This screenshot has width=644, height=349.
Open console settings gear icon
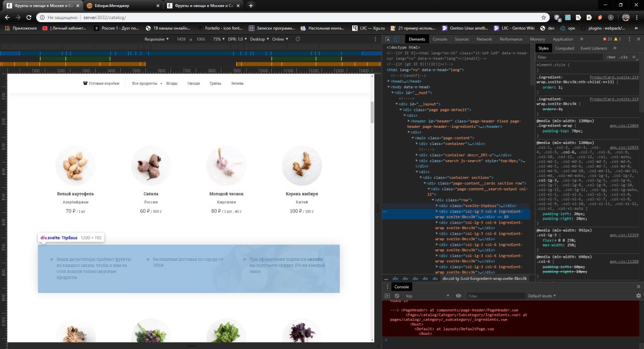point(638,296)
